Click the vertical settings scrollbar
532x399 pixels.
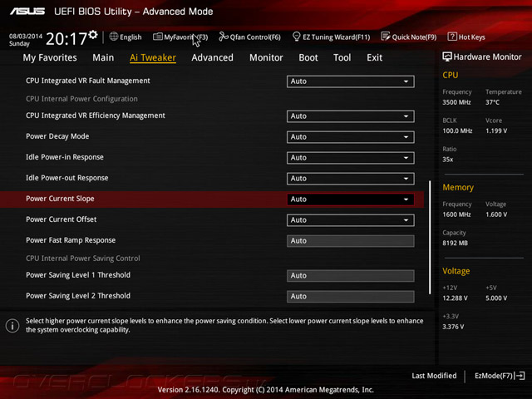[x=430, y=237]
